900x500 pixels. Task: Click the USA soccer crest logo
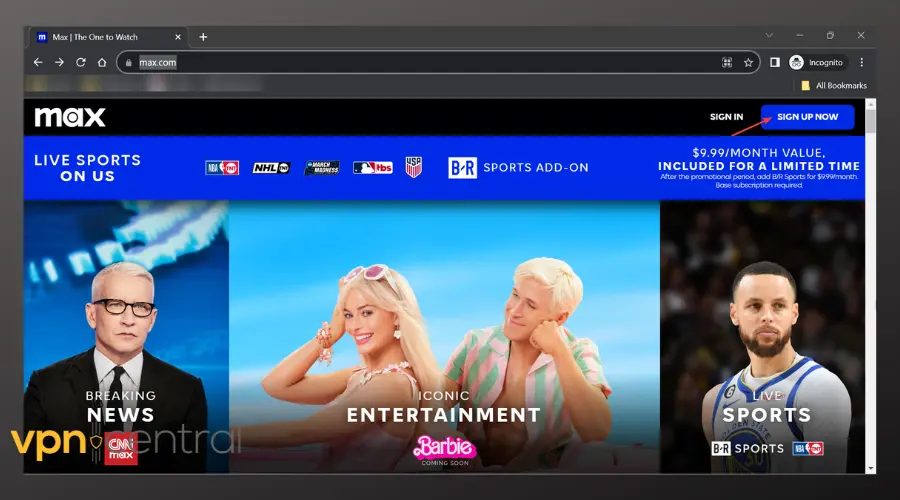414,167
